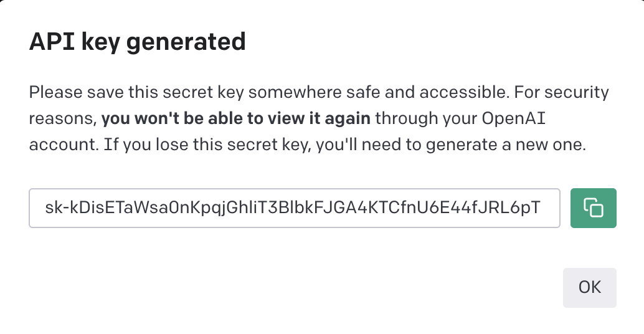Viewport: 644px width, 334px height.
Task: Click the word "reasons," in the description
Action: coord(62,118)
